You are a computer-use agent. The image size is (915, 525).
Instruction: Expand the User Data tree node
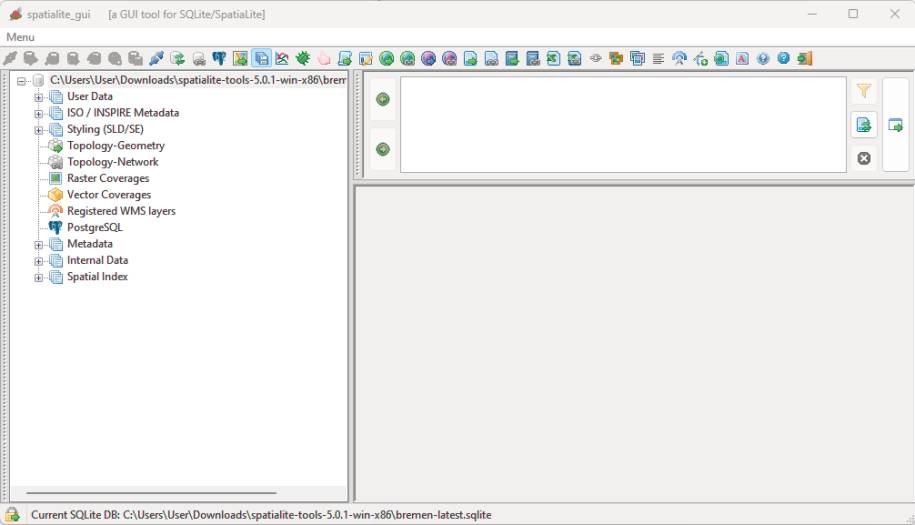point(39,97)
